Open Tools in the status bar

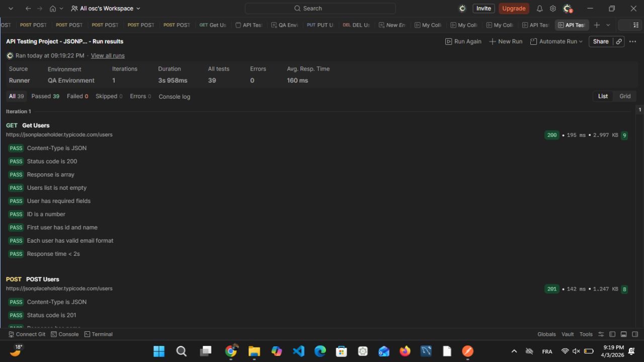[x=586, y=334]
